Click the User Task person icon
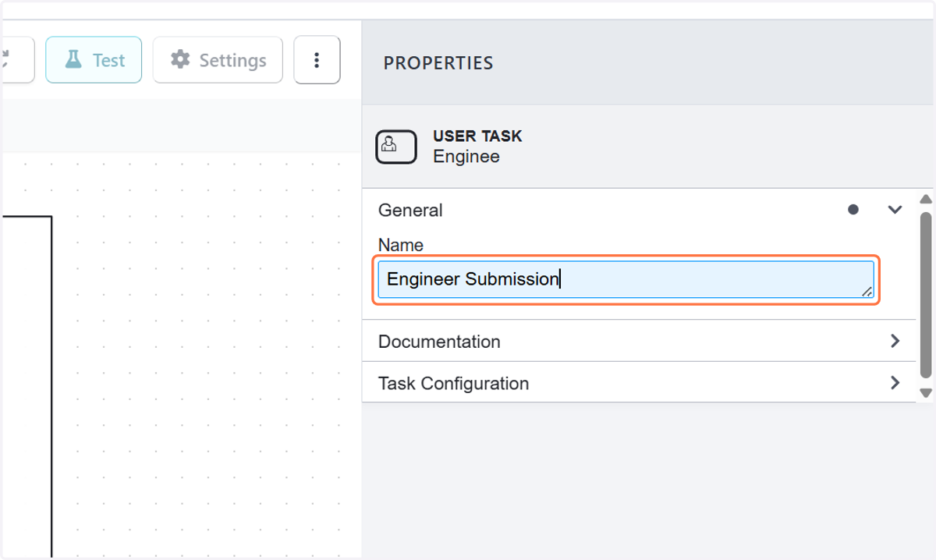The height and width of the screenshot is (560, 936). click(x=396, y=146)
